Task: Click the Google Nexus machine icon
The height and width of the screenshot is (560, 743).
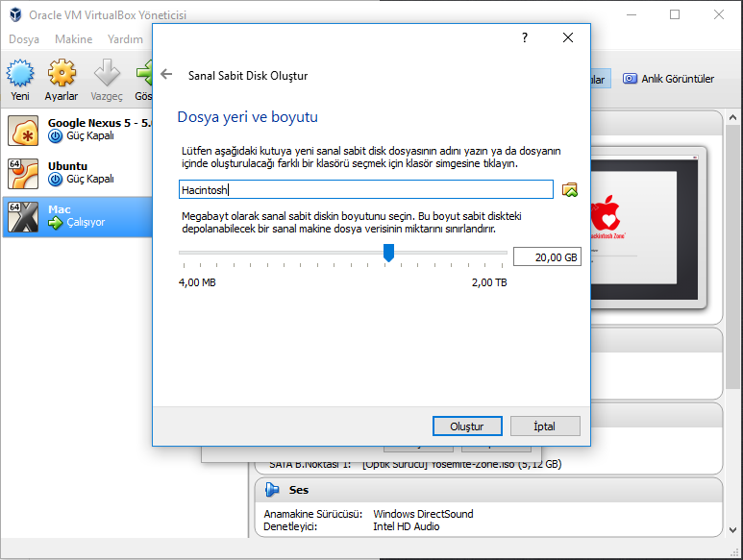Action: click(23, 131)
